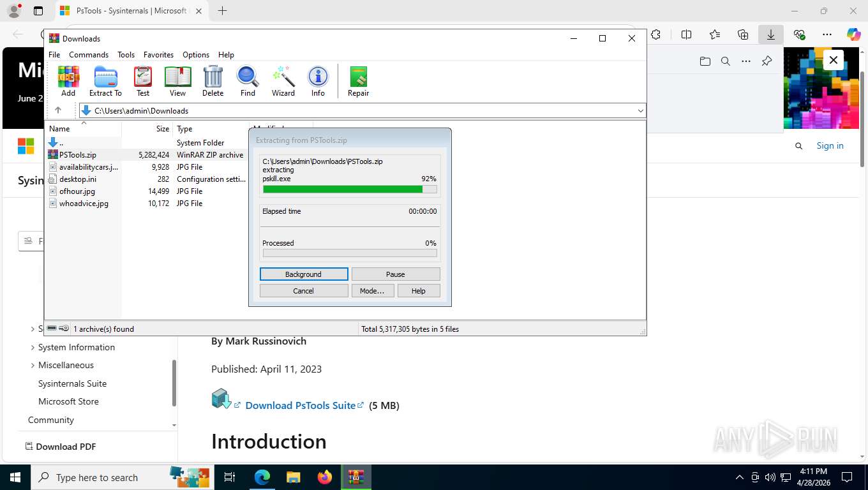
Task: Open the more options dots in downloads panel
Action: [x=746, y=61]
